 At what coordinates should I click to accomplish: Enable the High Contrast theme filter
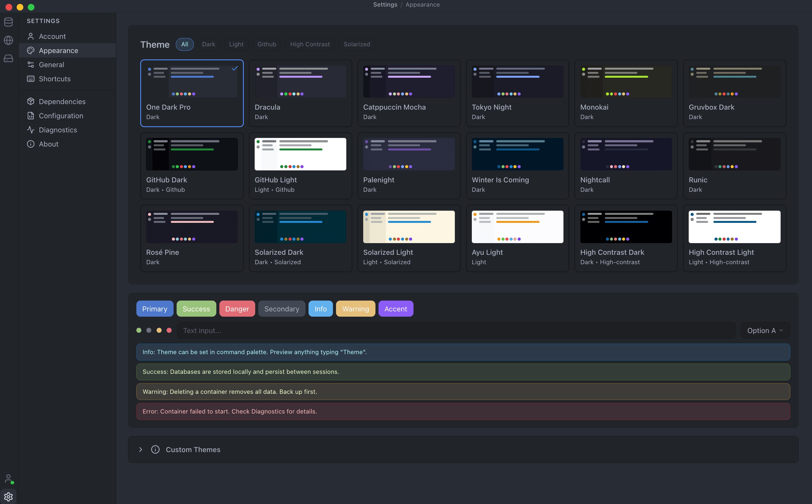pos(310,44)
